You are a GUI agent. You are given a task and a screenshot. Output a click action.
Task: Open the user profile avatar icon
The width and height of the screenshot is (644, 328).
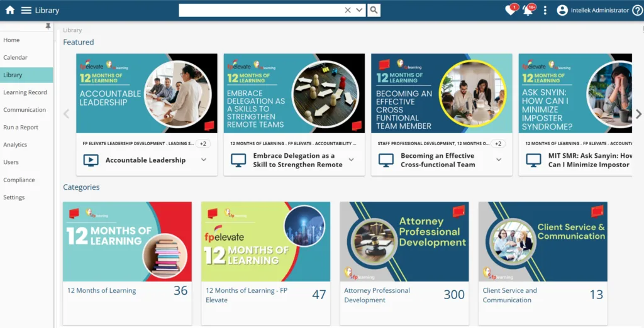562,10
